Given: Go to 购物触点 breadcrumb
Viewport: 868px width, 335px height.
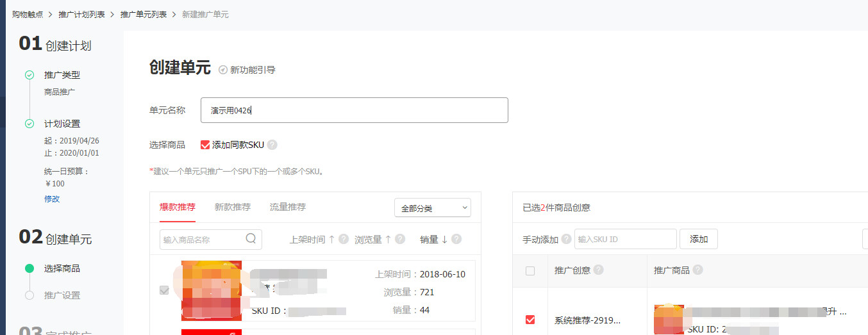Looking at the screenshot, I should [x=28, y=14].
